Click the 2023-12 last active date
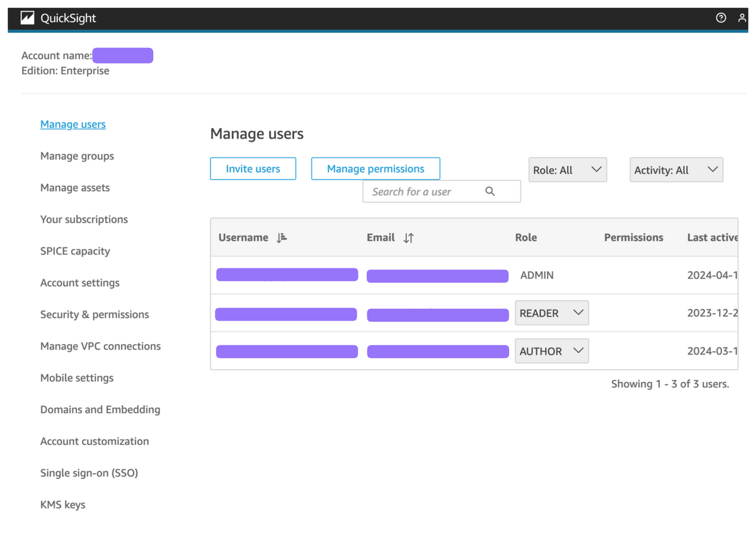This screenshot has width=756, height=535. click(712, 313)
